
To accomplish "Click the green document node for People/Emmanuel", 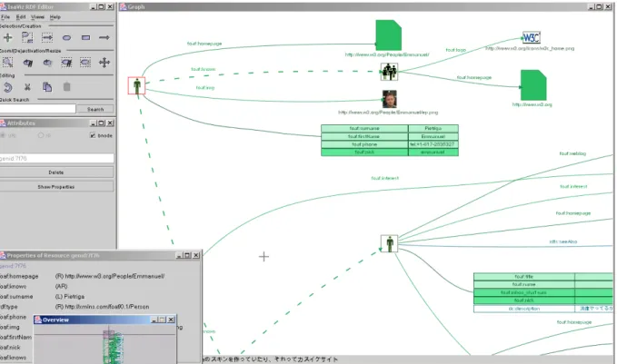I will pyautogui.click(x=388, y=35).
